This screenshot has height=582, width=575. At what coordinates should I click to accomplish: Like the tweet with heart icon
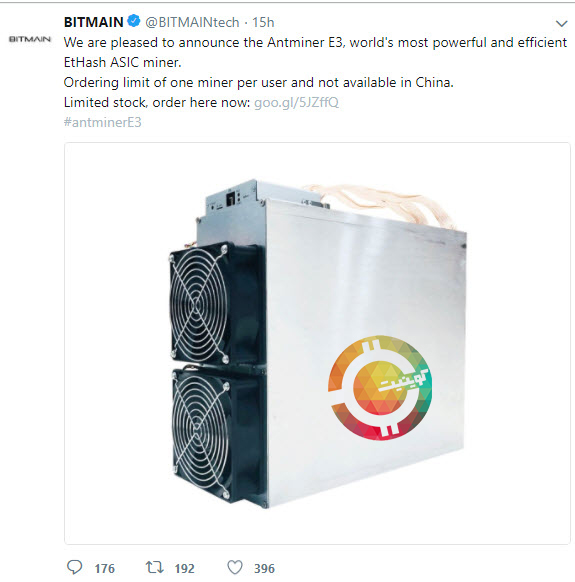pyautogui.click(x=235, y=567)
